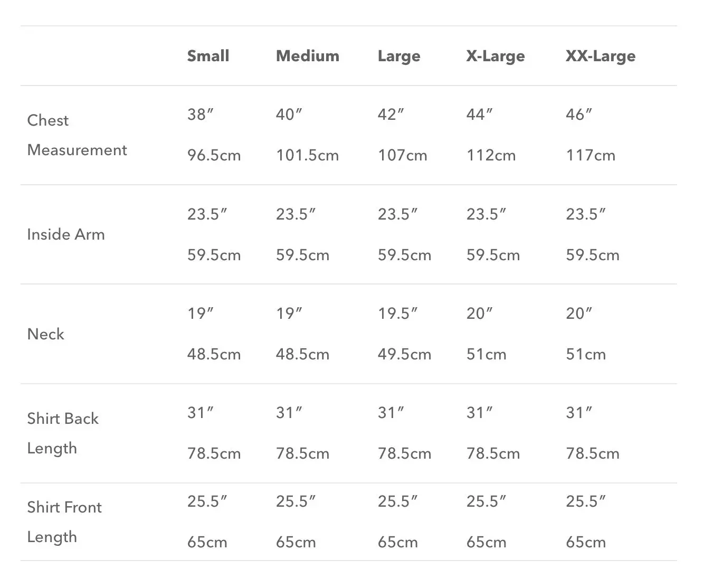Click the 42″ chest value for Large
The height and width of the screenshot is (588, 704).
391,115
